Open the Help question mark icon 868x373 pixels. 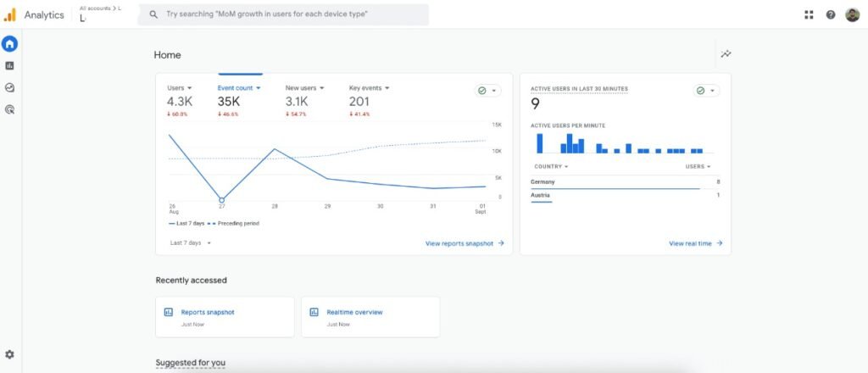(831, 14)
